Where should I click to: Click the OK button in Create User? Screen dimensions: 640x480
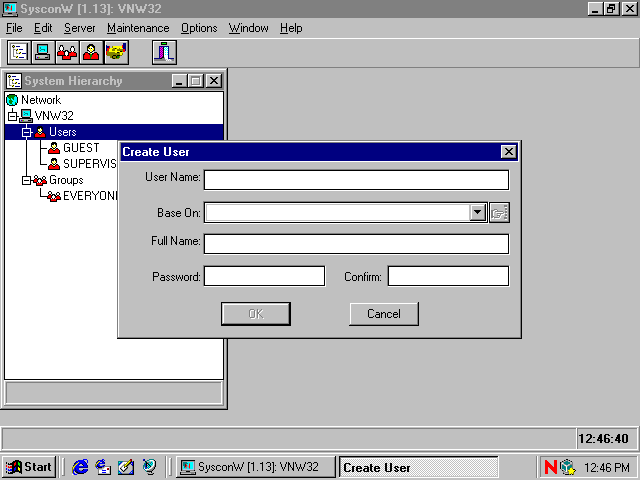[x=256, y=314]
